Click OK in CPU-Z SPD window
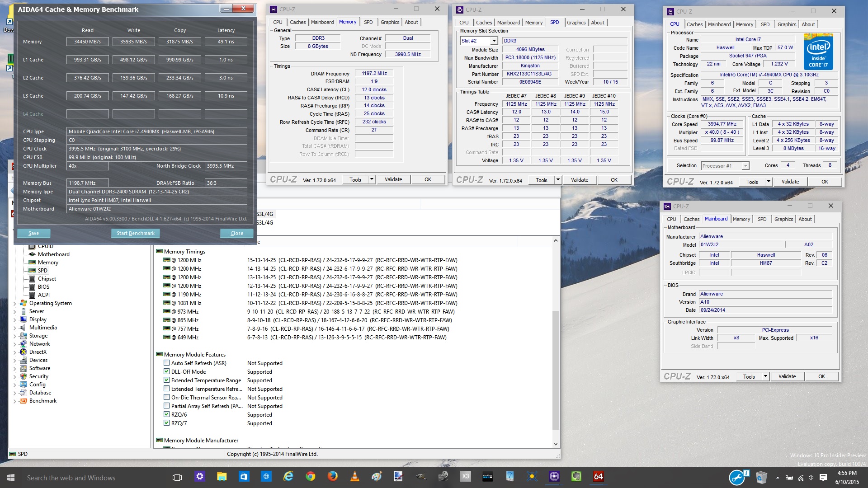 tap(614, 180)
